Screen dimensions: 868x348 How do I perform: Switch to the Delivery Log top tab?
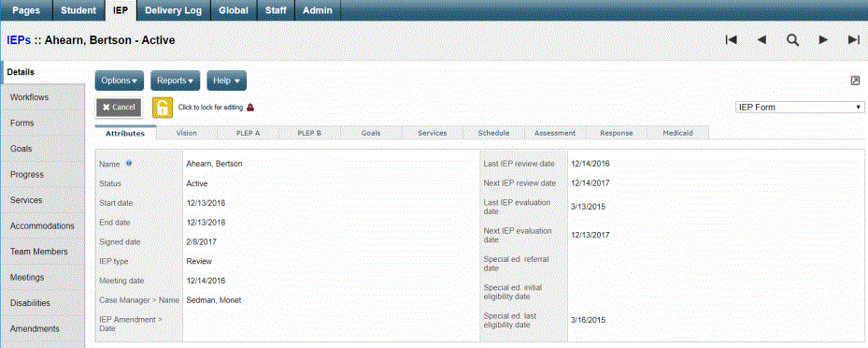click(x=174, y=10)
